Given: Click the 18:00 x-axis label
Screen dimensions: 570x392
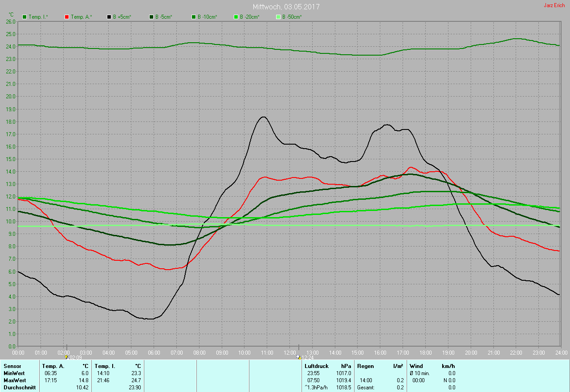Looking at the screenshot, I should (x=426, y=352).
